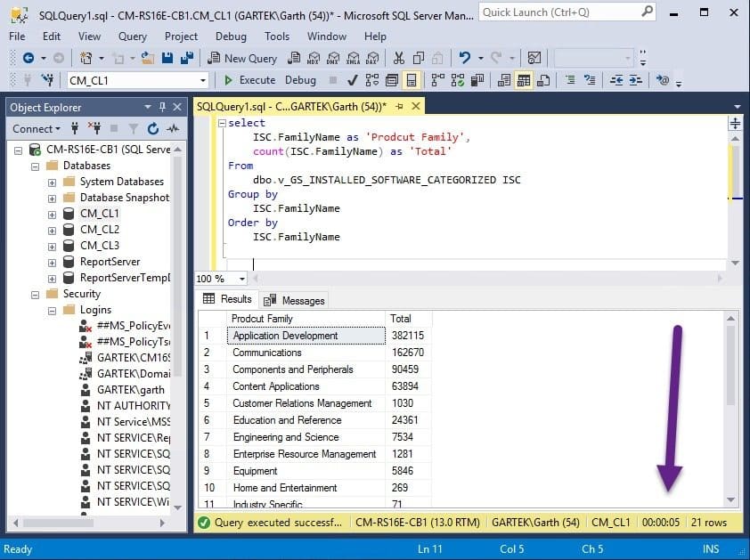This screenshot has width=750, height=560.
Task: Collapse the Security folder node
Action: point(35,295)
